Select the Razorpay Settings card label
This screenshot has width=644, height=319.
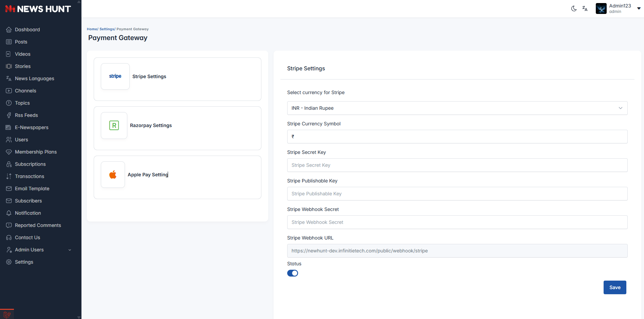pos(151,125)
